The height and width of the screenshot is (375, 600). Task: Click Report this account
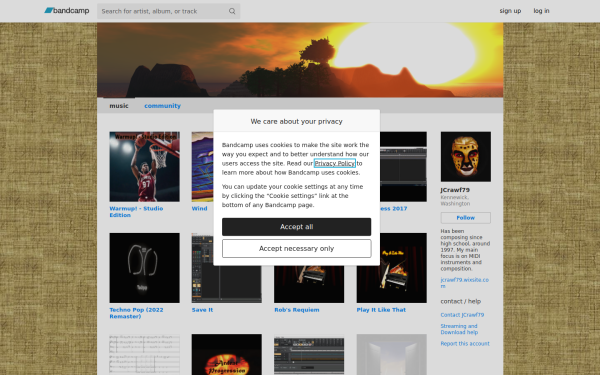pyautogui.click(x=465, y=344)
